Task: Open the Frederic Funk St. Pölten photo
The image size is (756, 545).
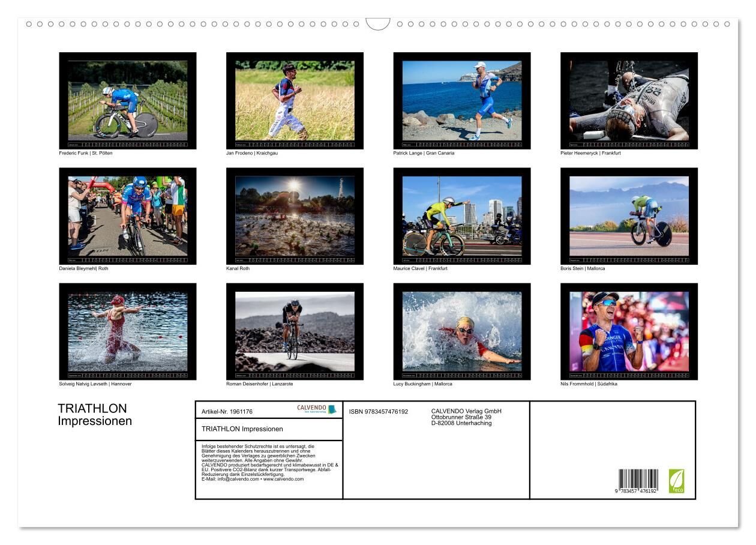Action: (x=128, y=100)
